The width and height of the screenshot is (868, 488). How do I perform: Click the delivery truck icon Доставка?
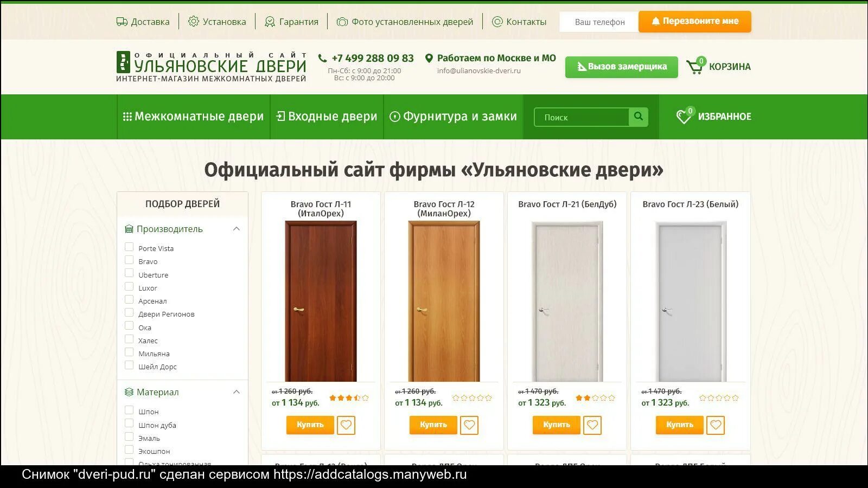[122, 22]
